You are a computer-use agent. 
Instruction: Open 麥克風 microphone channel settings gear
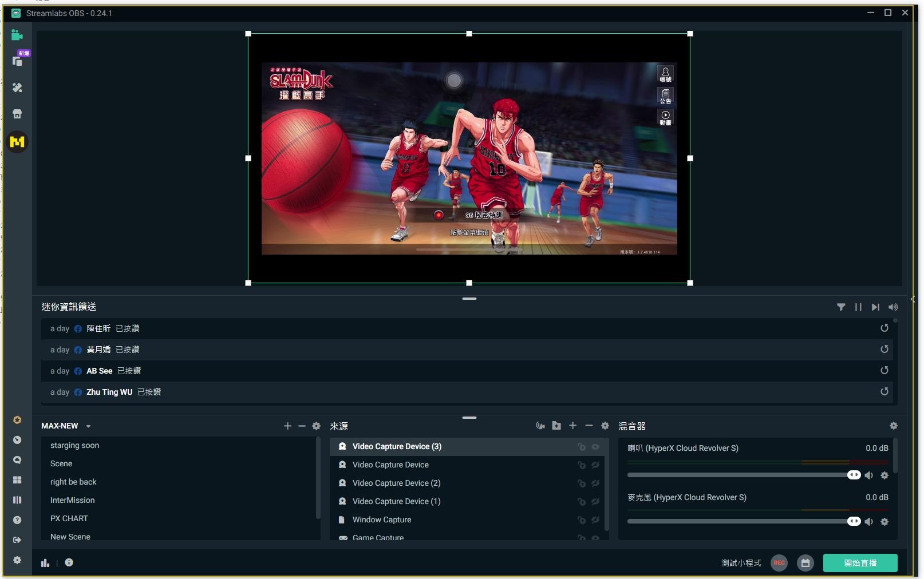point(884,522)
